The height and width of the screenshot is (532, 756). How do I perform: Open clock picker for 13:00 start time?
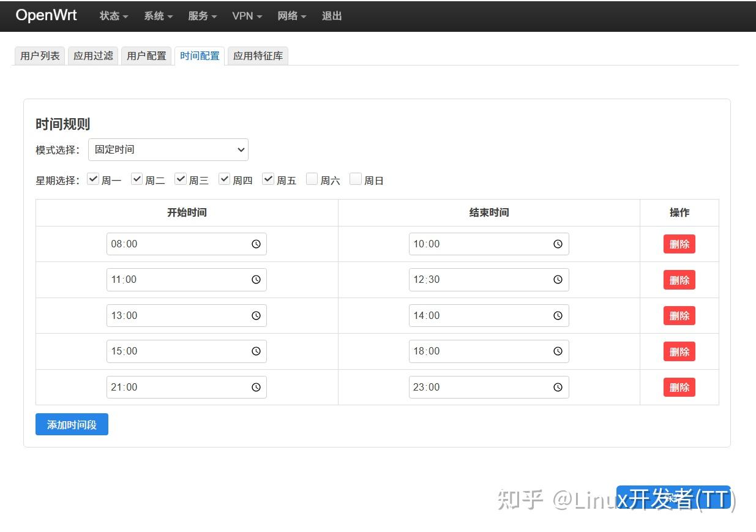click(256, 316)
